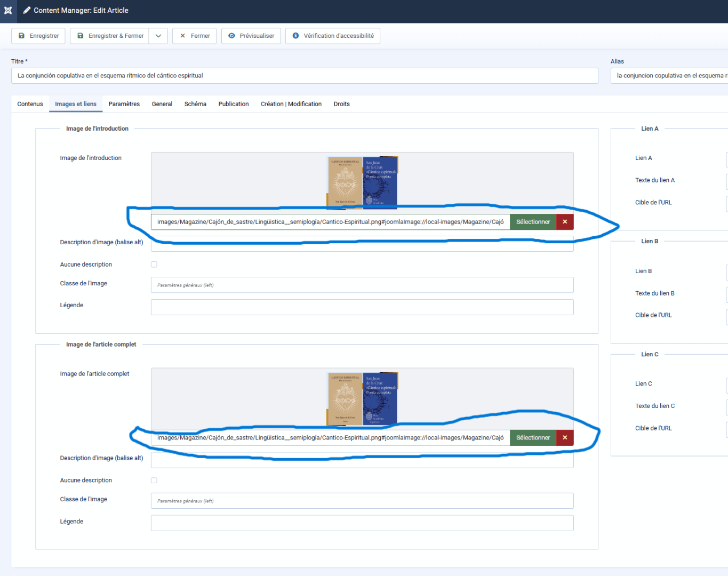728x576 pixels.
Task: Click Cible de l'URL label under Lien B
Action: 653,315
